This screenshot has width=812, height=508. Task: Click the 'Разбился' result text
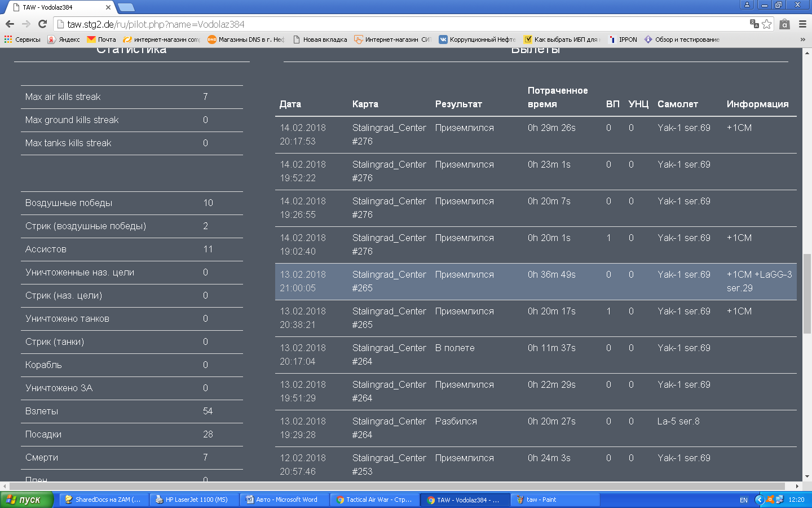pyautogui.click(x=456, y=421)
